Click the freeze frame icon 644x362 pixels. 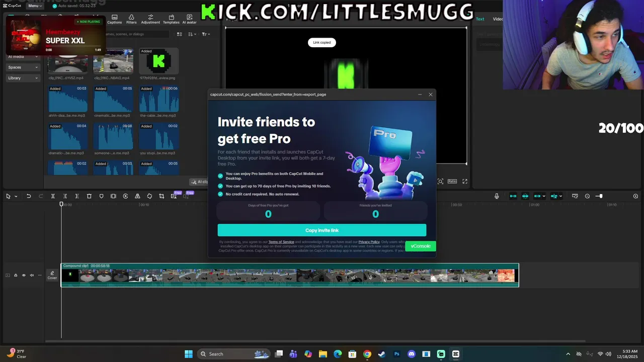(x=113, y=196)
